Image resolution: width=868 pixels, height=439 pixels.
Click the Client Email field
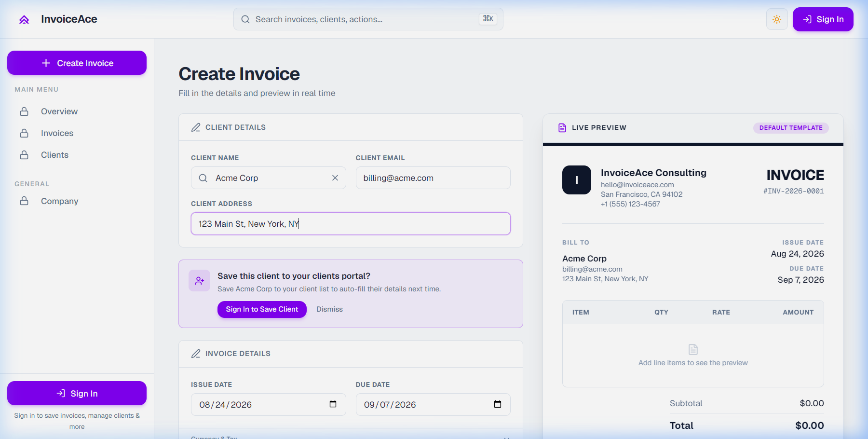(433, 178)
